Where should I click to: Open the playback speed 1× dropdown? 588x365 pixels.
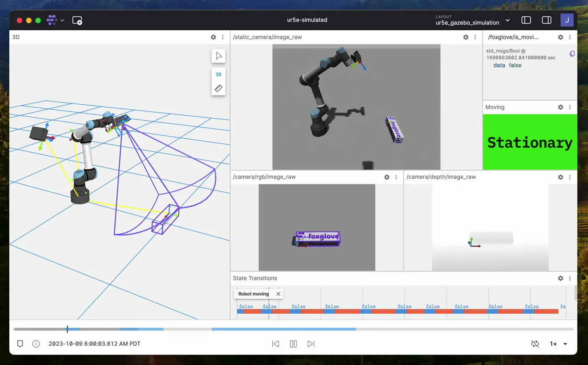tap(559, 344)
